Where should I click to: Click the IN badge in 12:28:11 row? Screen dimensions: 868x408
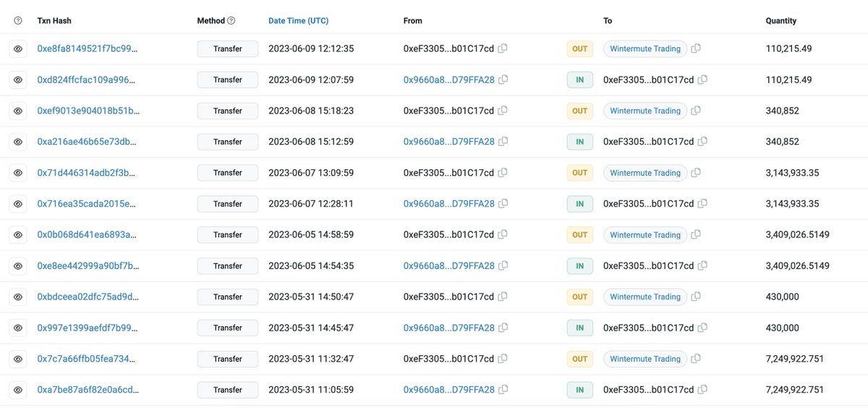[579, 204]
